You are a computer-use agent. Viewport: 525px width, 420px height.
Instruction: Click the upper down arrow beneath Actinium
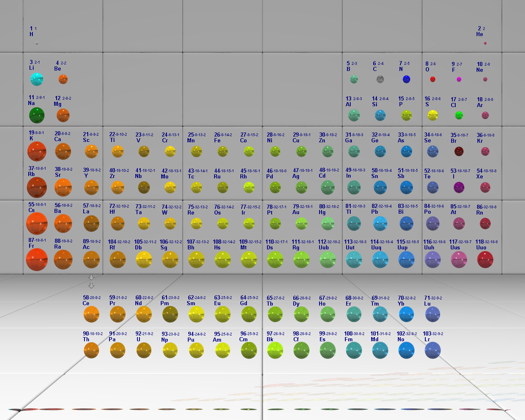[x=91, y=278]
